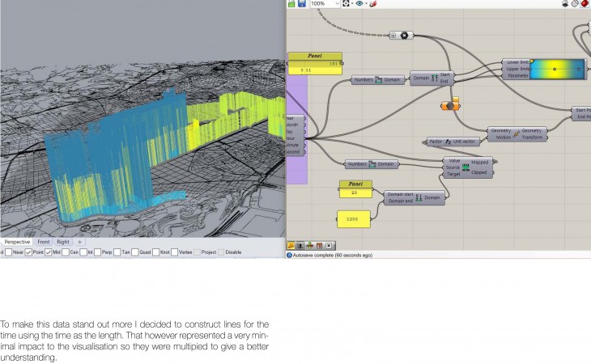The width and height of the screenshot is (591, 364).
Task: Click the zoom-extents icon beside the zoom box
Action: point(347,4)
